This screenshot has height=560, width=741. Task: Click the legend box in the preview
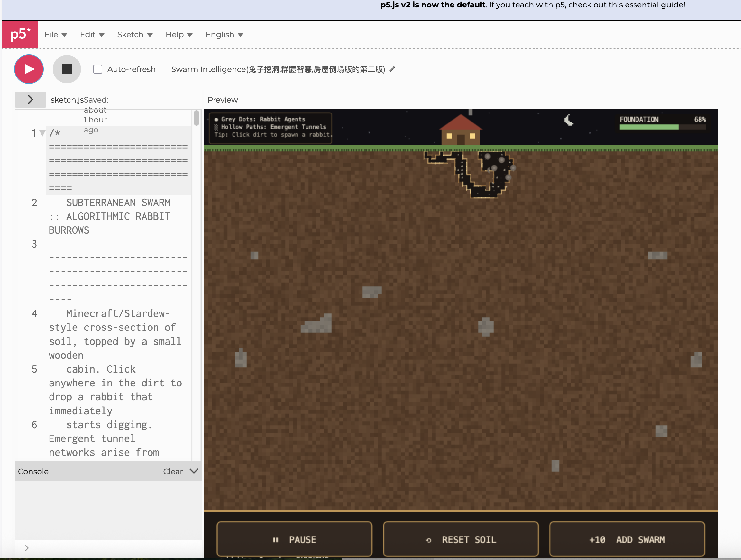click(270, 128)
